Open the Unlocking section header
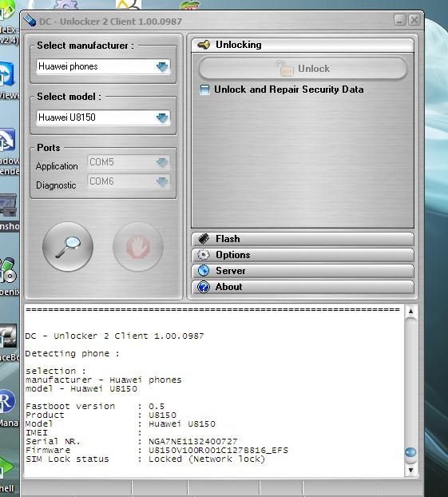 point(303,45)
